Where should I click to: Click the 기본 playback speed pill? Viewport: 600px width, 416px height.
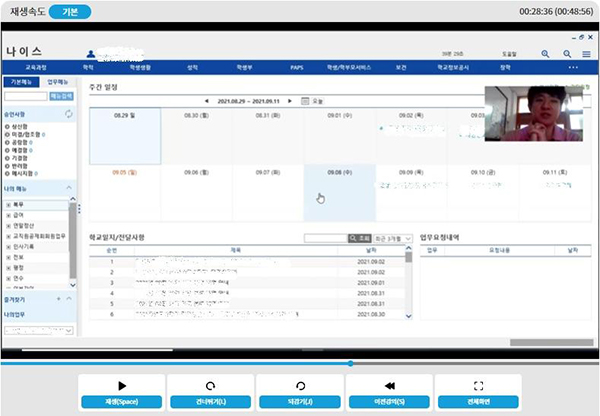(70, 12)
